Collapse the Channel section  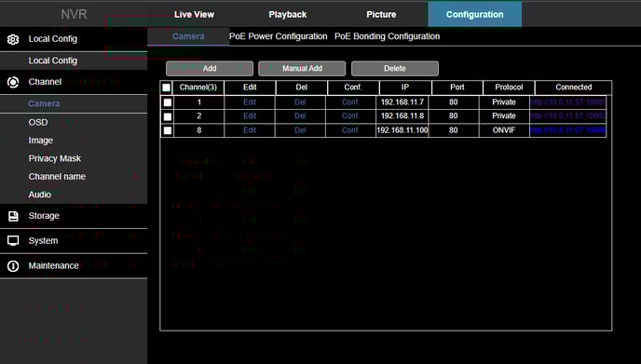(x=74, y=82)
